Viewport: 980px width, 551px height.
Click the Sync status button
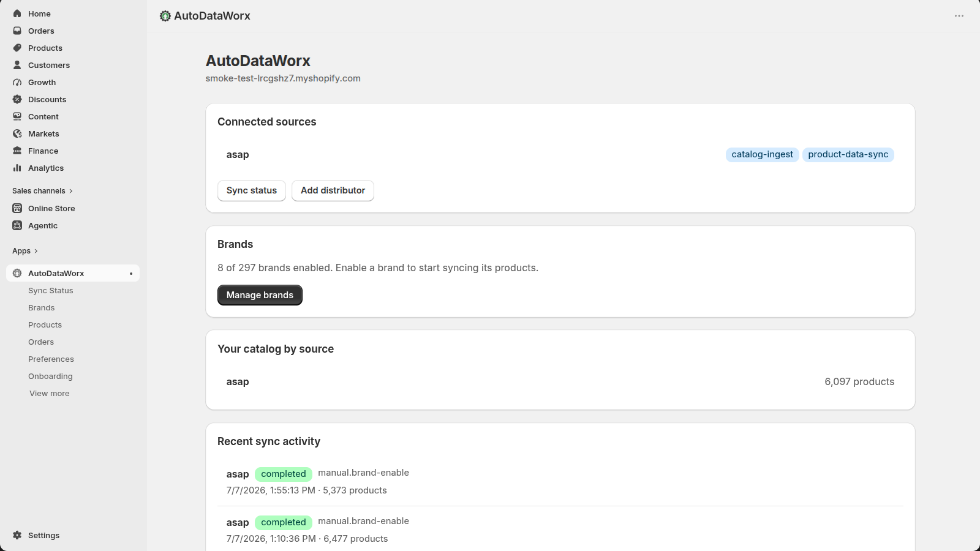[252, 190]
